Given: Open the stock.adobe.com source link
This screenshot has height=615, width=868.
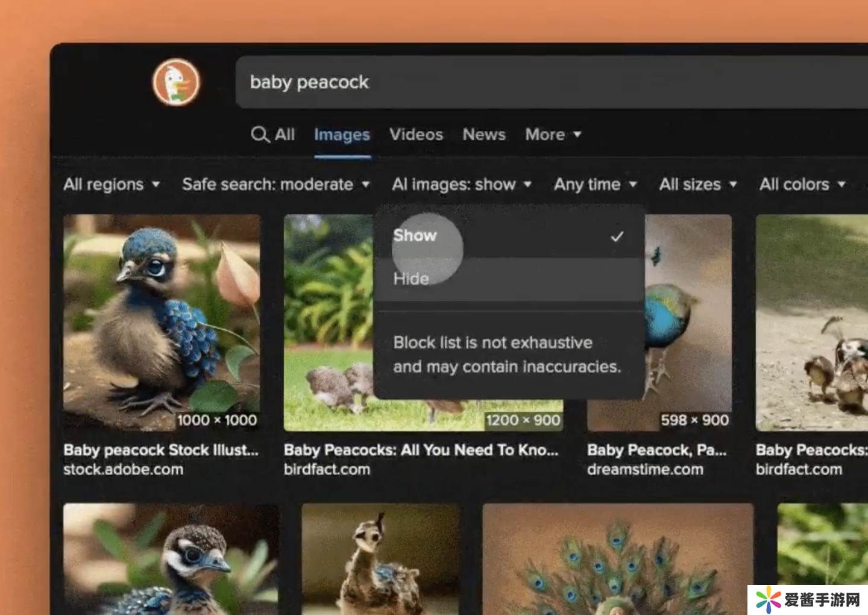Looking at the screenshot, I should pyautogui.click(x=124, y=470).
